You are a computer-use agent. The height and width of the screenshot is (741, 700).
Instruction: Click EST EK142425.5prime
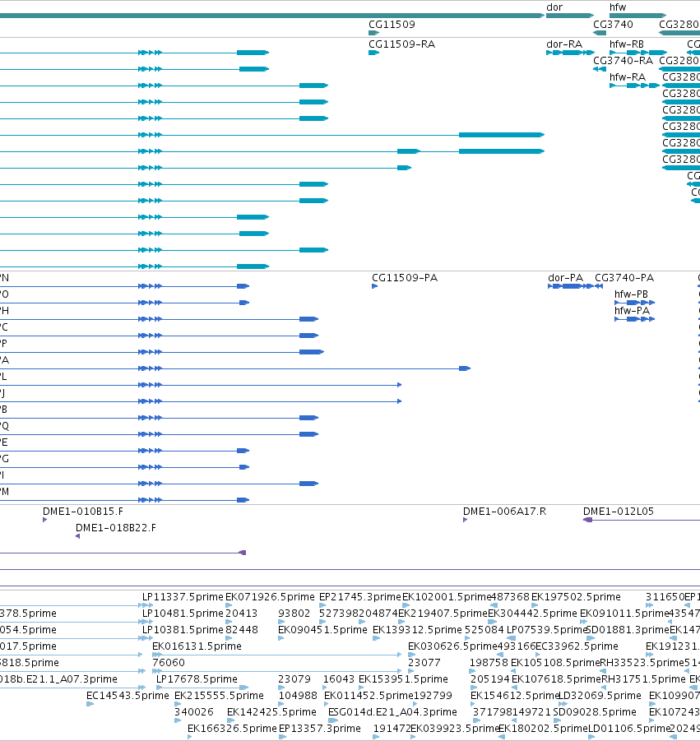tap(271, 712)
